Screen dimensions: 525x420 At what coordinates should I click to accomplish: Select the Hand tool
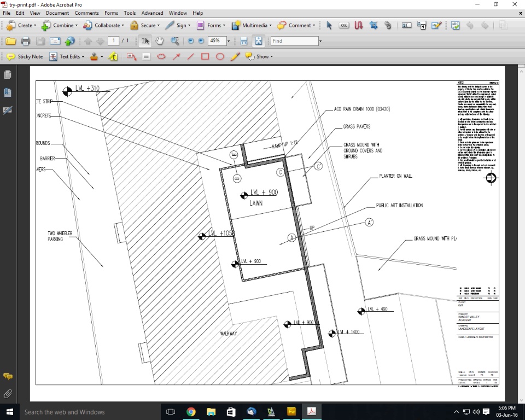click(160, 41)
